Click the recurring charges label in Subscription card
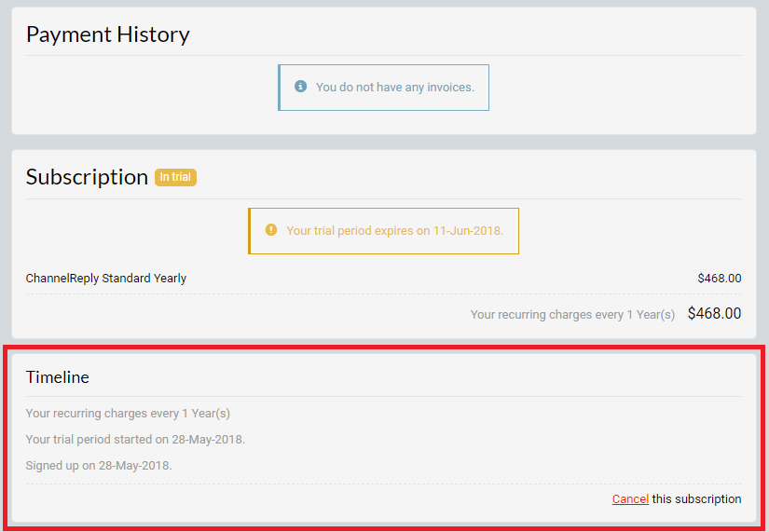Screen dimensions: 769x532 point(573,315)
